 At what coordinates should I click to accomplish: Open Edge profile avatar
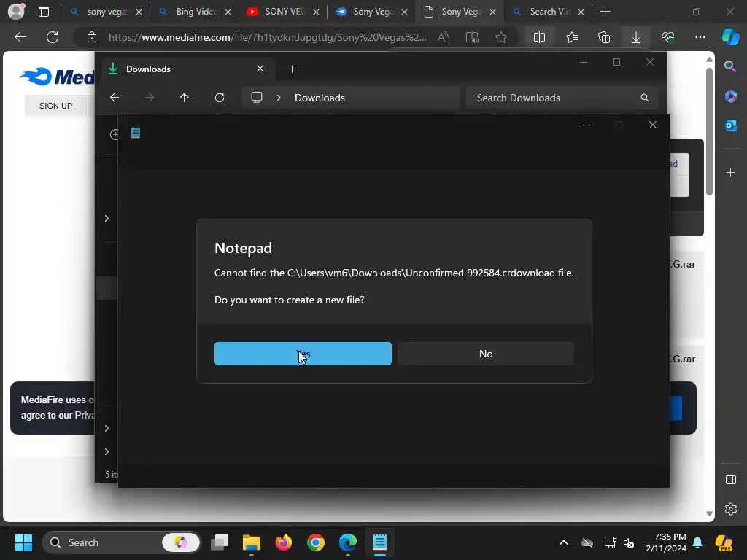pyautogui.click(x=16, y=12)
